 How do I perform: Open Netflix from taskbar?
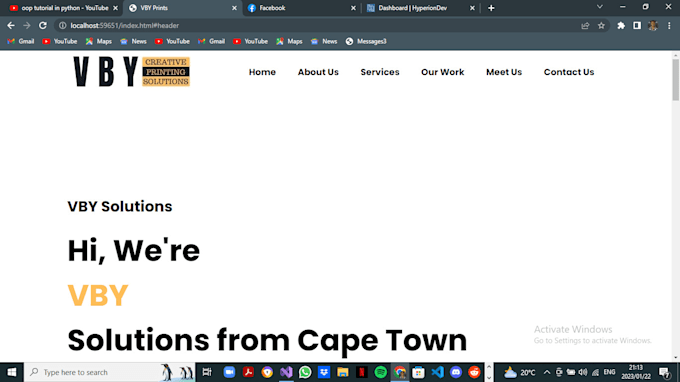[x=362, y=372]
